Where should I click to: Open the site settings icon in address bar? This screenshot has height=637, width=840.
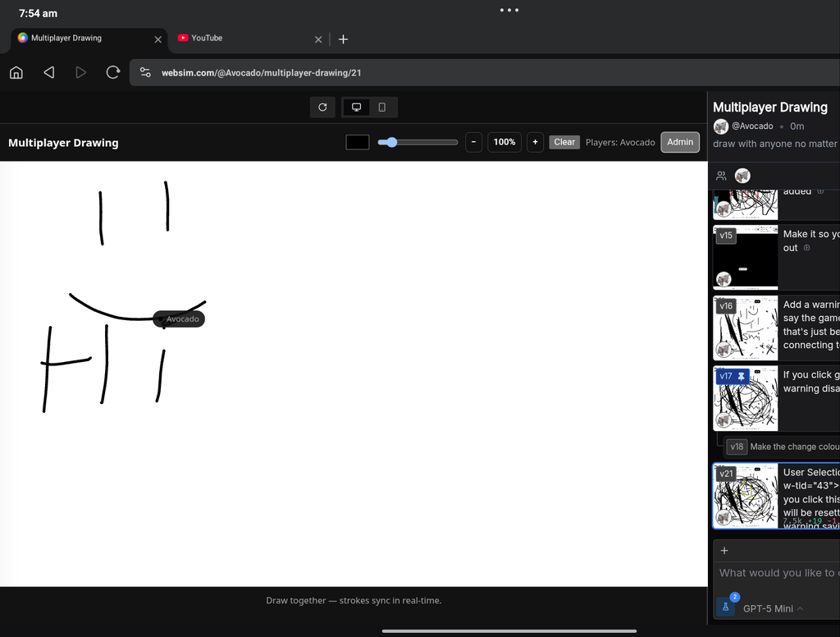point(145,72)
